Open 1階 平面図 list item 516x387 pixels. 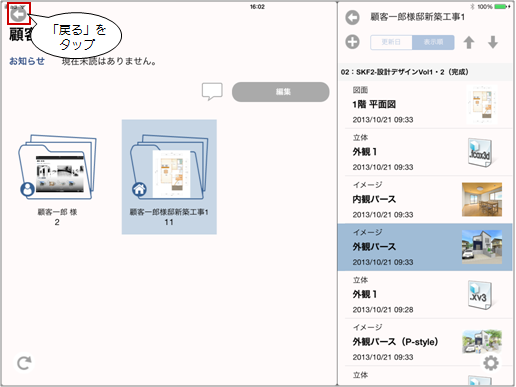[x=425, y=105]
